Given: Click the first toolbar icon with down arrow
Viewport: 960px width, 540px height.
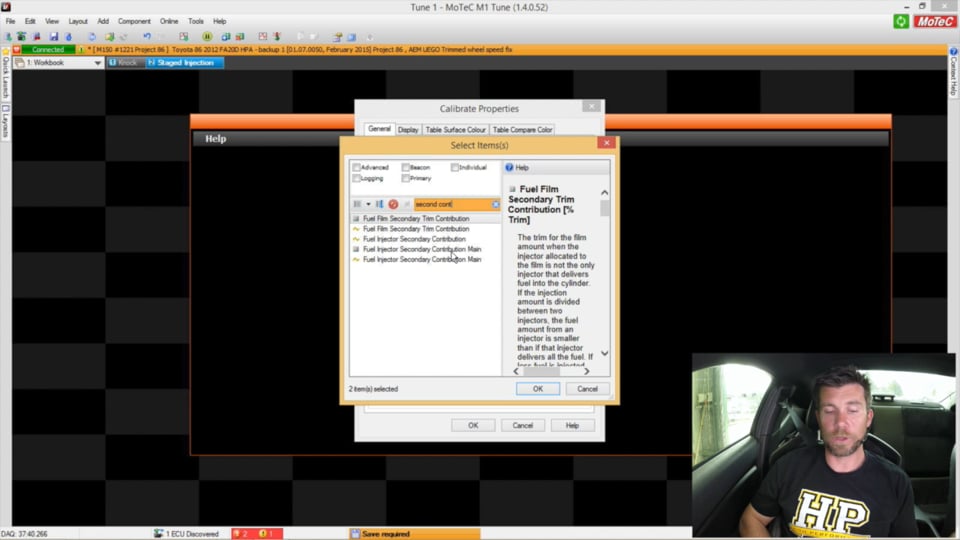Looking at the screenshot, I should point(8,37).
